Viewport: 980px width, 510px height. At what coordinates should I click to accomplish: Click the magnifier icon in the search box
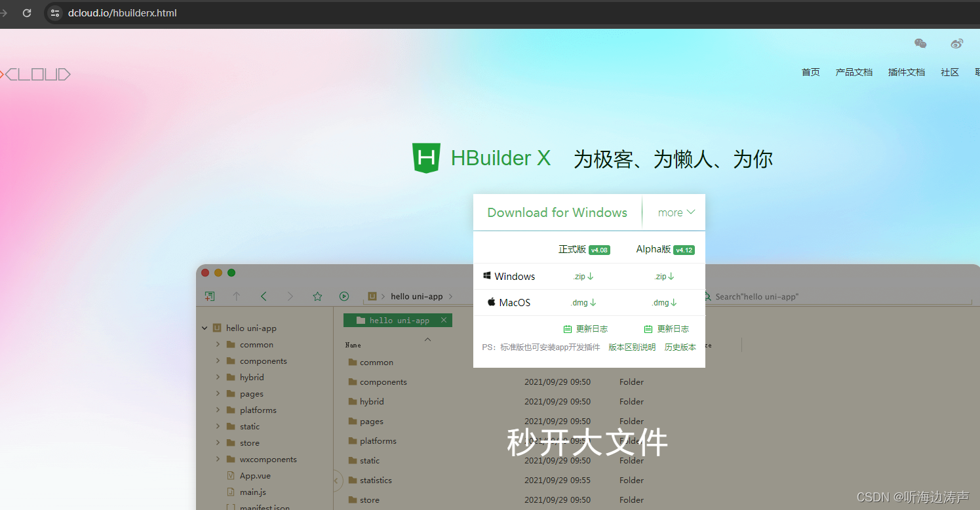click(x=707, y=296)
